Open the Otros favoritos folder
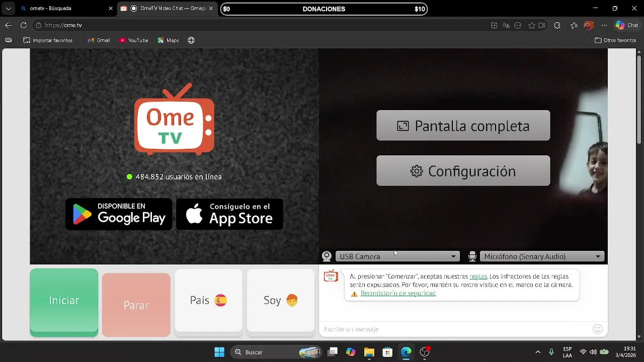644x362 pixels. (615, 40)
